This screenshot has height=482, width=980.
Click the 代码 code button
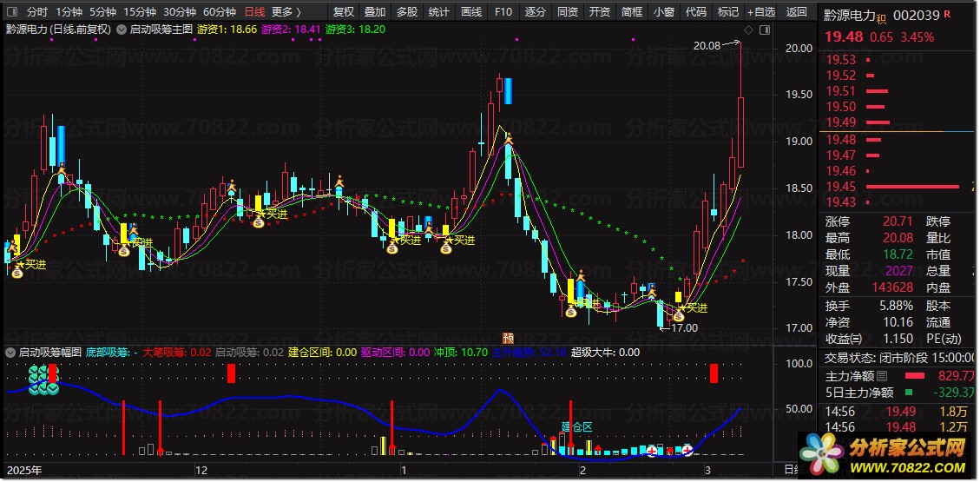click(695, 12)
